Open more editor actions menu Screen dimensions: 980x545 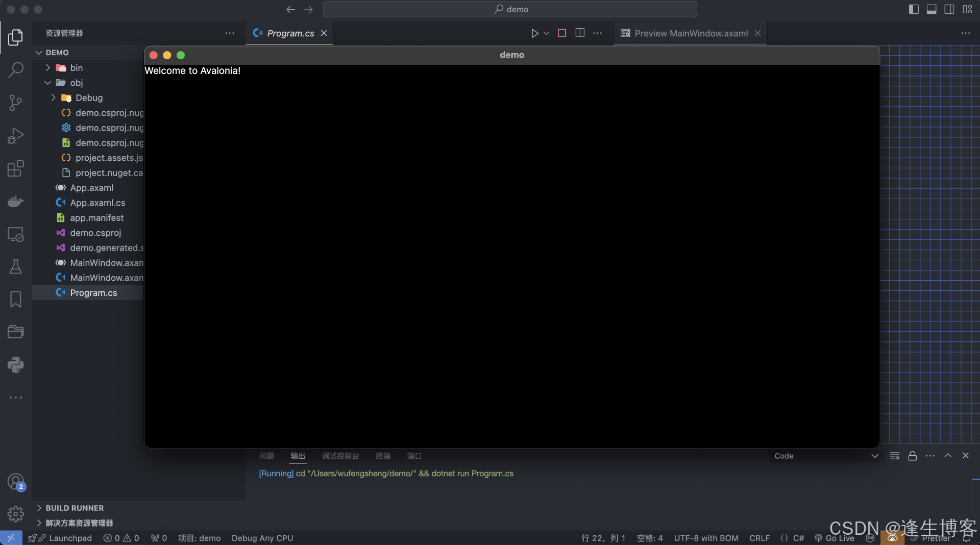point(598,33)
